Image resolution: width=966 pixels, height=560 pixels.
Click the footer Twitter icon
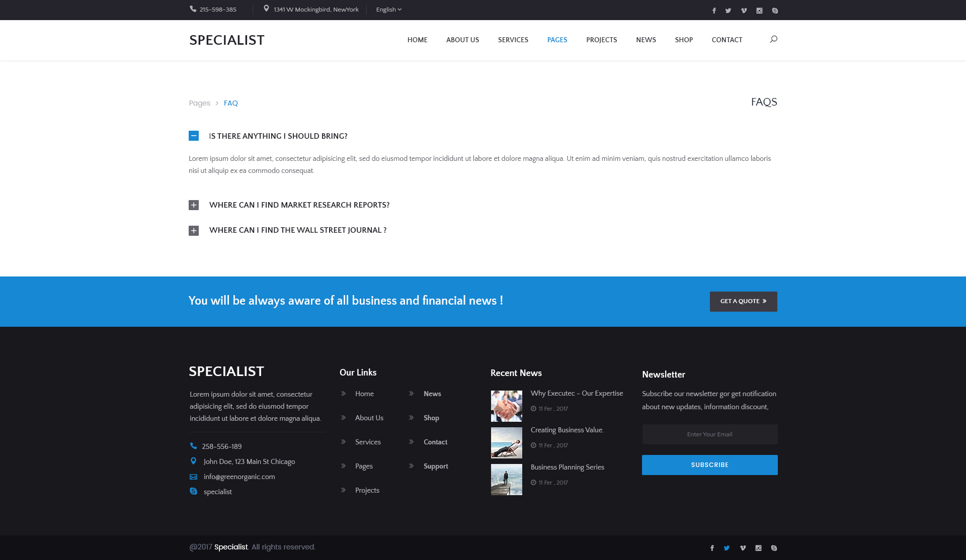727,548
